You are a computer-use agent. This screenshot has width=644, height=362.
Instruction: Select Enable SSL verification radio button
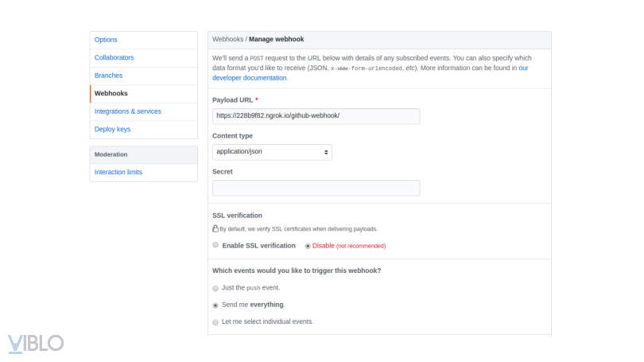[215, 246]
